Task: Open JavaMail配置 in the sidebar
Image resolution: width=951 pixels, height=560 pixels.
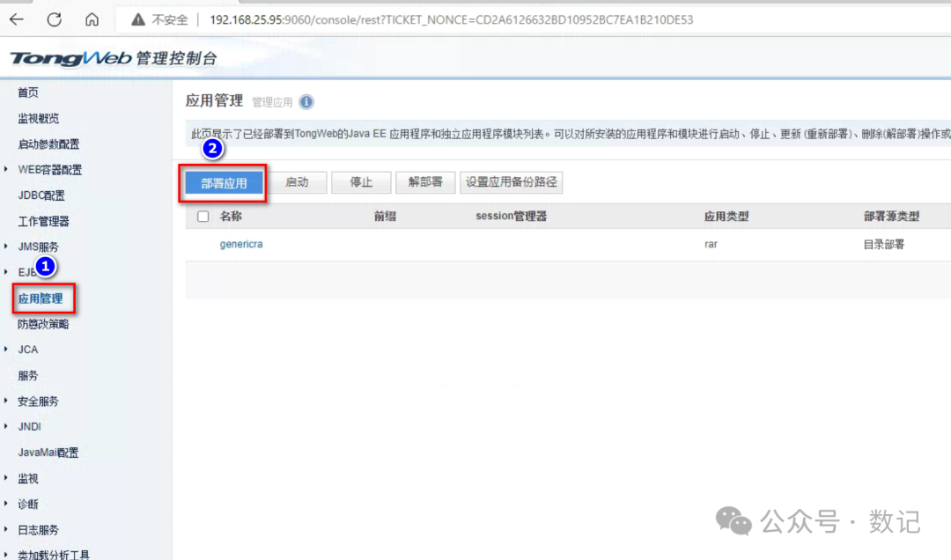Action: tap(48, 453)
